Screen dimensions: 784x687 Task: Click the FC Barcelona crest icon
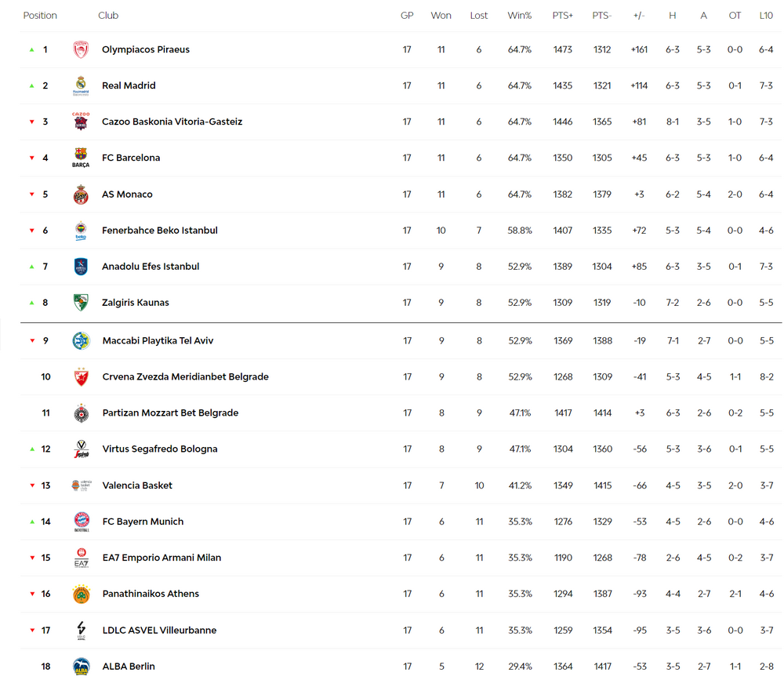(x=81, y=158)
